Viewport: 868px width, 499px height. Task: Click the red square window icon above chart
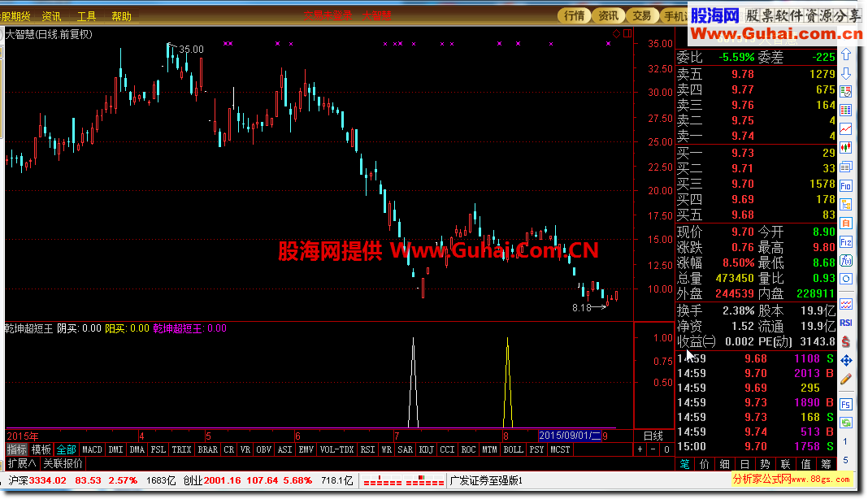pyautogui.click(x=627, y=33)
